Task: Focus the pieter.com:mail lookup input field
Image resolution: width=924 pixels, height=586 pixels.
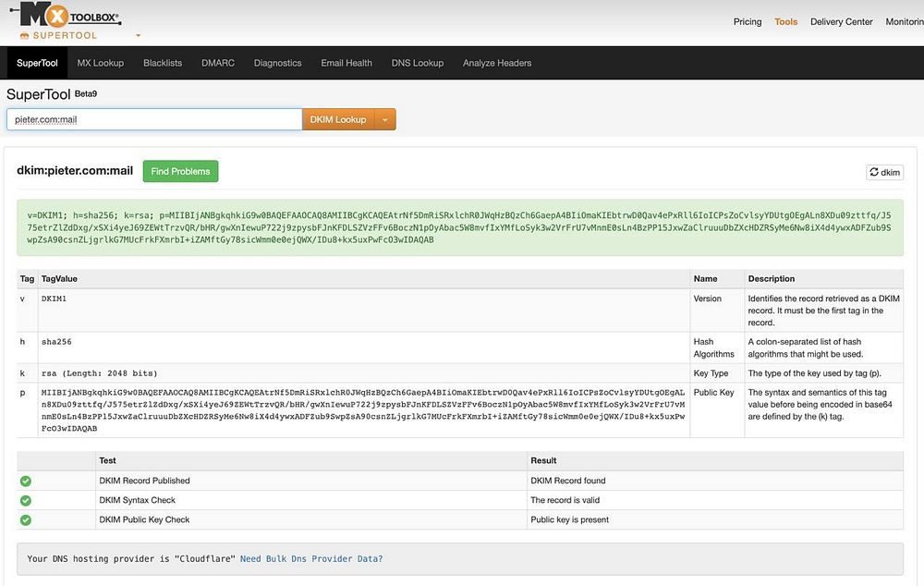Action: coord(154,119)
